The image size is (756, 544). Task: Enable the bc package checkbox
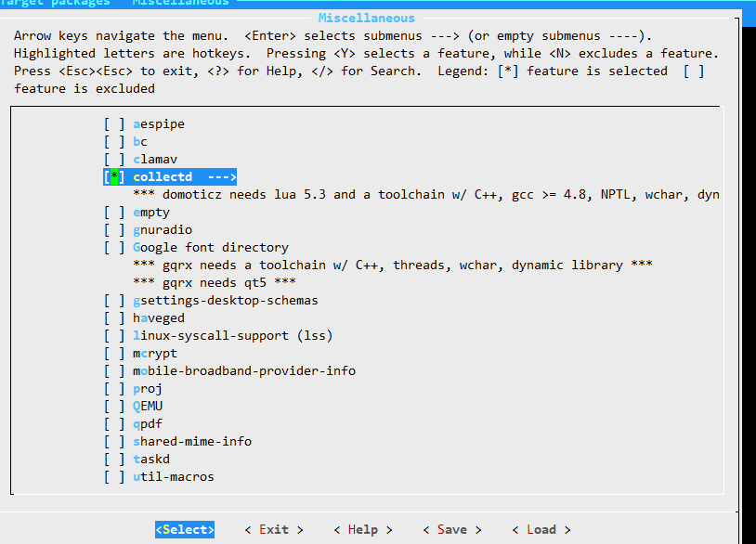114,142
